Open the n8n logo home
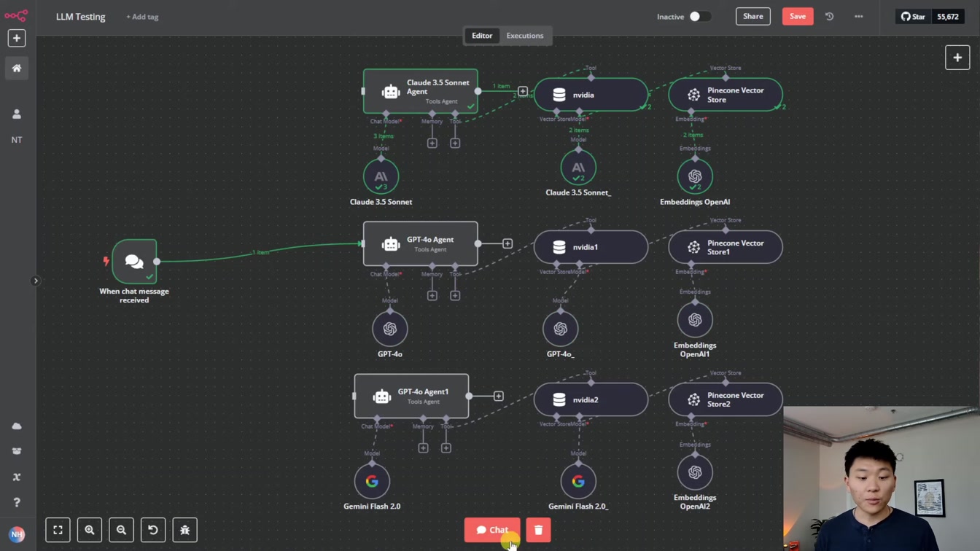Screen dimensions: 980x551 point(16,15)
